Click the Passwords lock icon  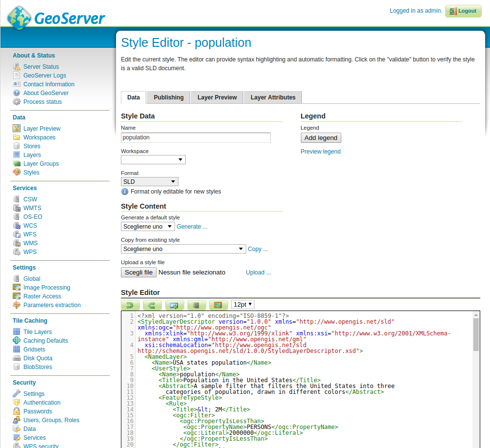coord(17,411)
